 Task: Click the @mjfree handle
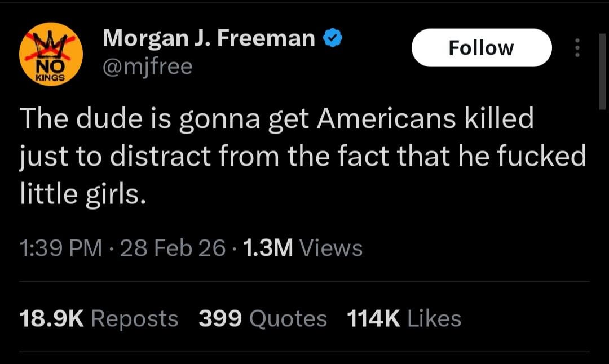pos(148,67)
